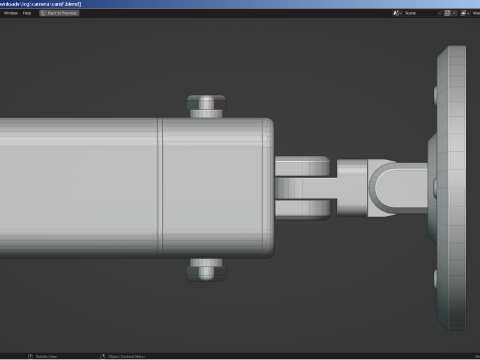The image size is (480, 360).
Task: Select the round wall mount plate
Action: pos(452,188)
